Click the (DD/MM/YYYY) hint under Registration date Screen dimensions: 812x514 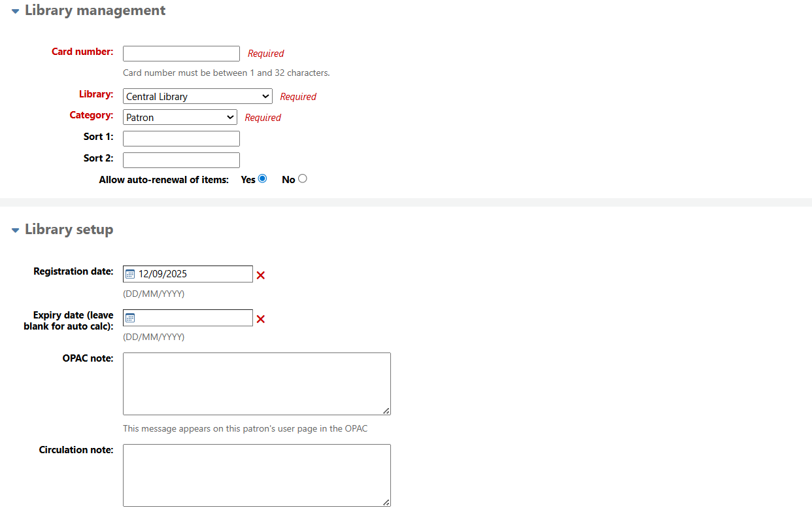pos(154,294)
